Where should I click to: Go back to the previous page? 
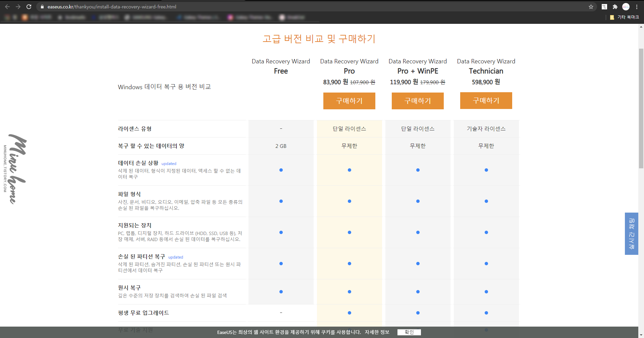point(7,7)
